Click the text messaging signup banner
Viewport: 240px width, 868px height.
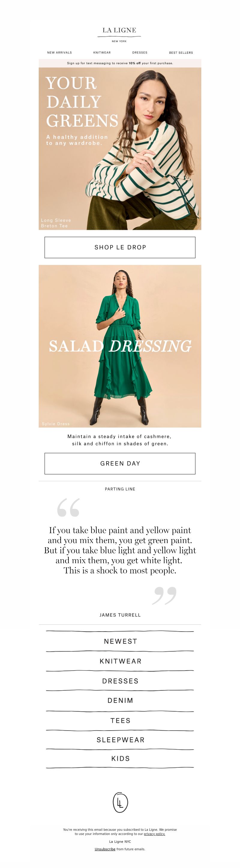coord(120,63)
